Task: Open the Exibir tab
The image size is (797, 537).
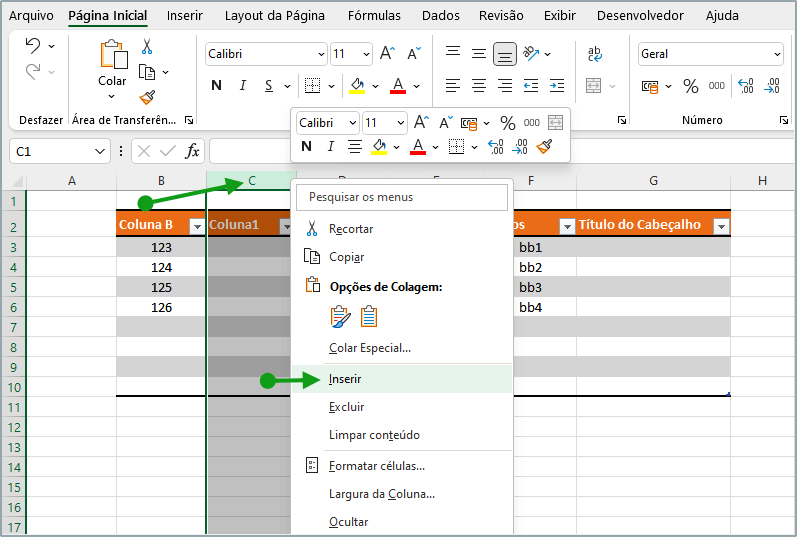Action: (560, 16)
